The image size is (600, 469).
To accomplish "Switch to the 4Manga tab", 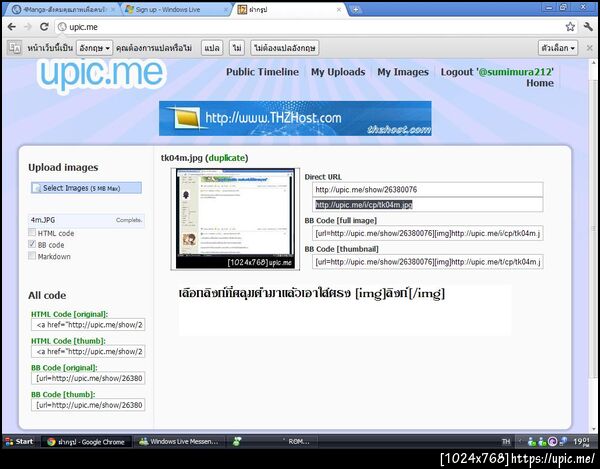I will point(63,10).
